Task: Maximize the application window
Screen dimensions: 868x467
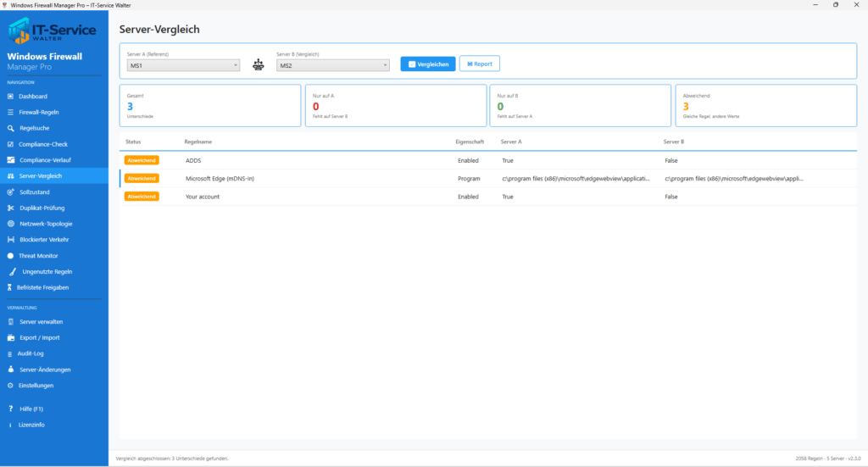Action: (836, 4)
